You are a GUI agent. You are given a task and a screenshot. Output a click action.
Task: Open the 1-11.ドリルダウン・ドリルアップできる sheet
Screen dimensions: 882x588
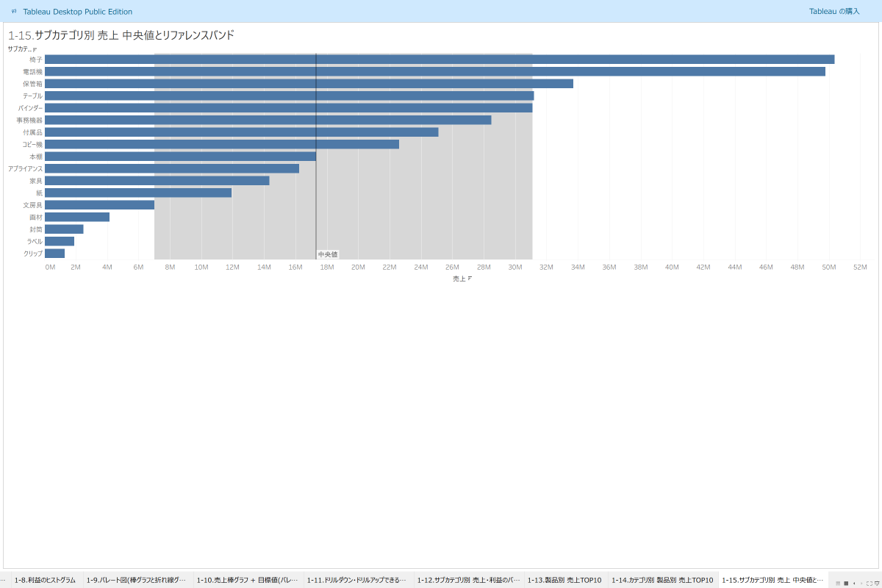[x=358, y=580]
